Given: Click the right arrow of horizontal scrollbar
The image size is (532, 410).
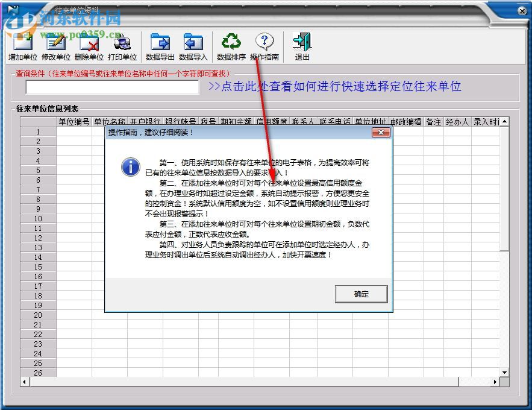Looking at the screenshot, I should (495, 382).
